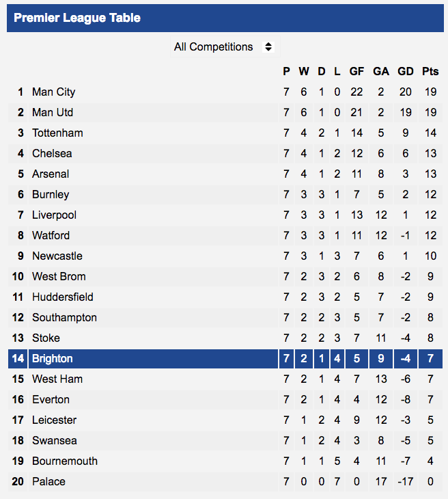Image resolution: width=448 pixels, height=499 pixels.
Task: Click the Huddersfield team name
Action: tap(63, 297)
